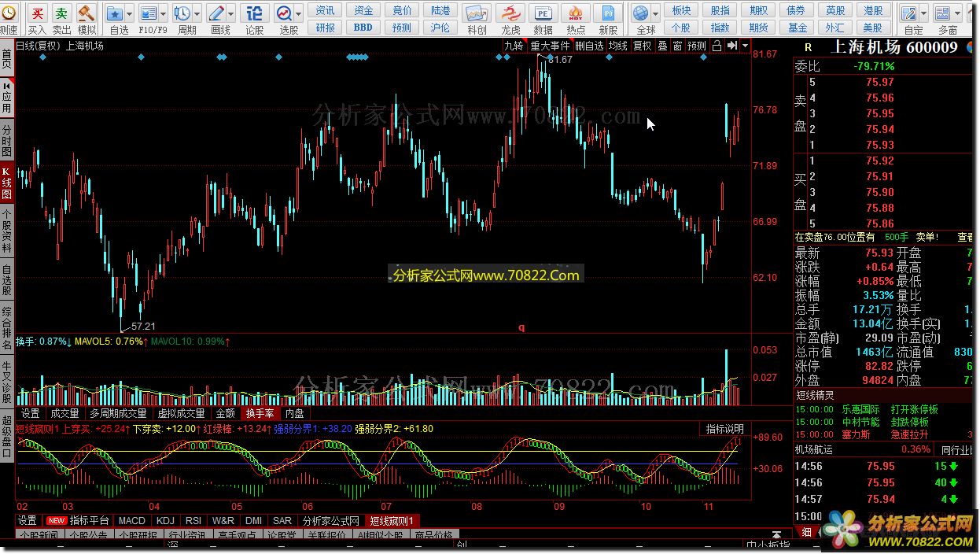Expand the F10/F9 dropdown arrow
This screenshot has height=554, width=980.
click(163, 14)
